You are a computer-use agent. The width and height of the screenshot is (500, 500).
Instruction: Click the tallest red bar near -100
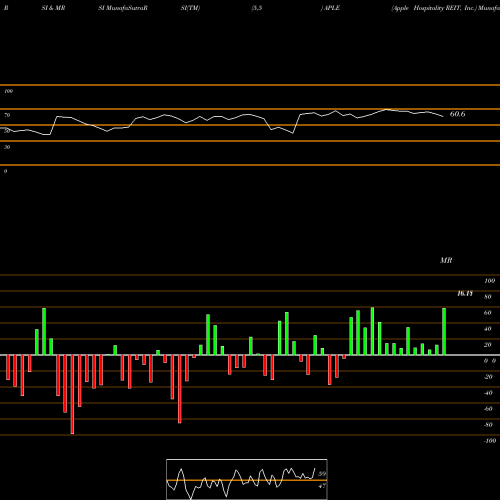tap(72, 394)
